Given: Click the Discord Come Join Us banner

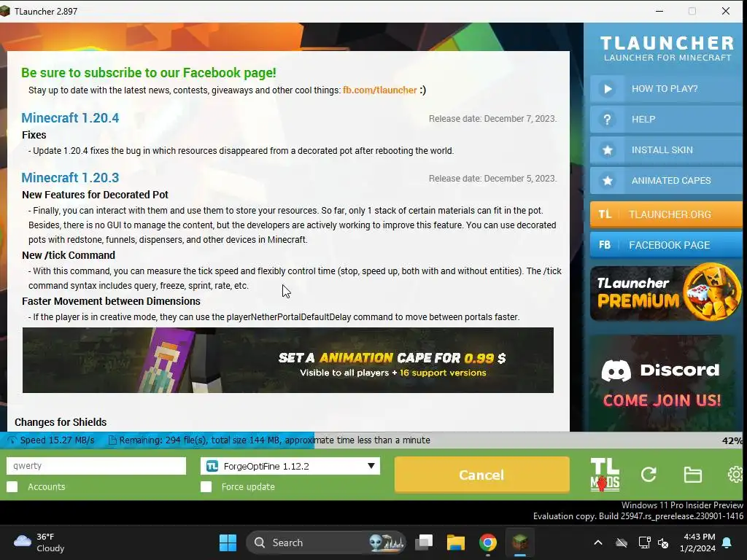Looking at the screenshot, I should click(662, 383).
